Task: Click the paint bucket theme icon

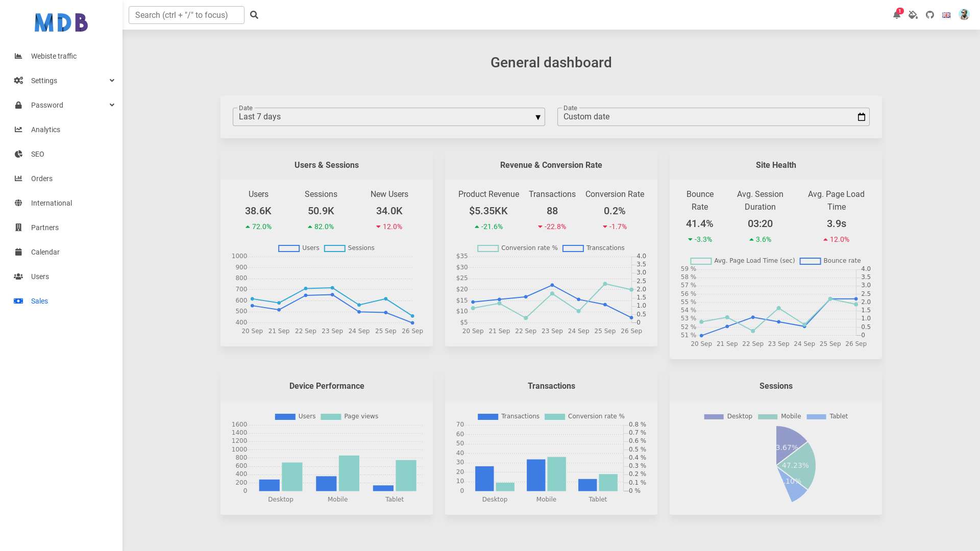Action: click(x=913, y=15)
